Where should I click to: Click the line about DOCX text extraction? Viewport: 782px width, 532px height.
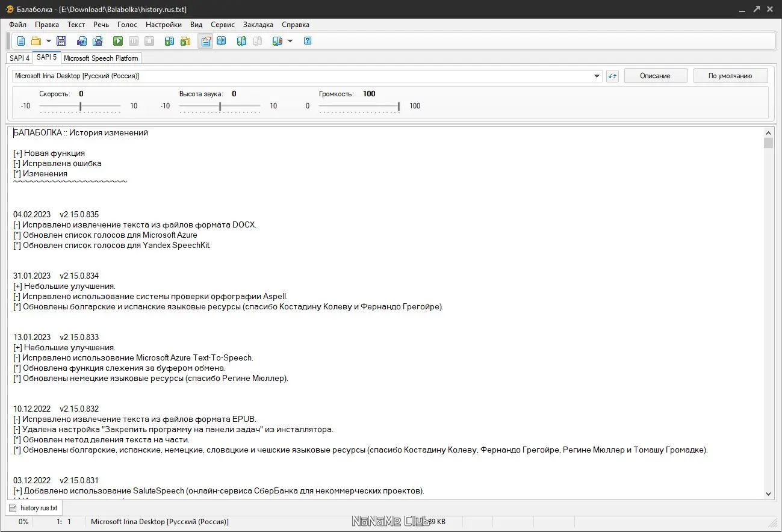pos(135,225)
